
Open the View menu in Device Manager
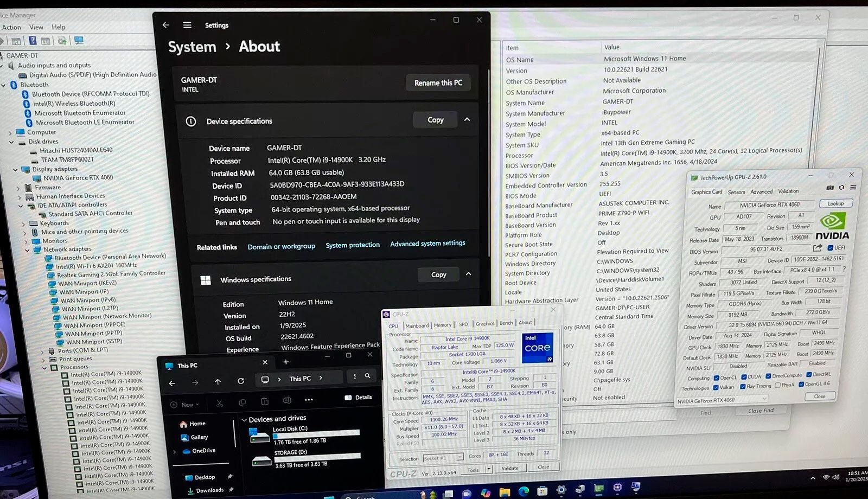(36, 27)
